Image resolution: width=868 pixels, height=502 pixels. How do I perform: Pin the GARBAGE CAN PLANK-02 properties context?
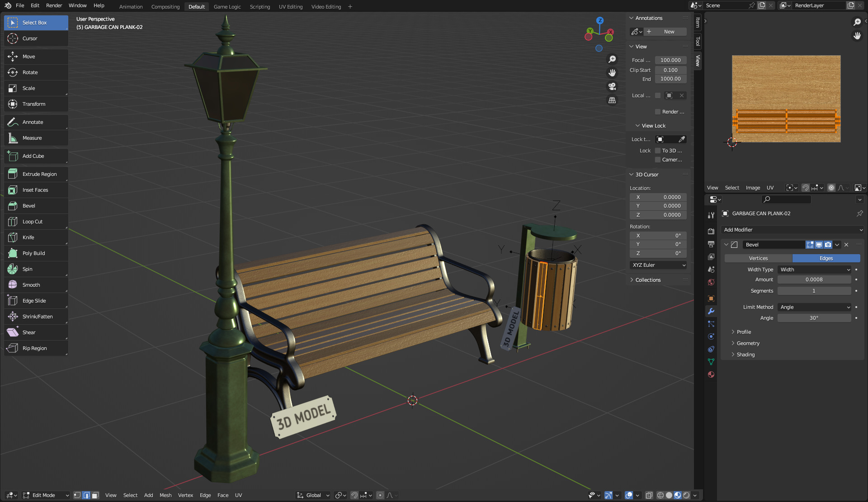pyautogui.click(x=859, y=213)
